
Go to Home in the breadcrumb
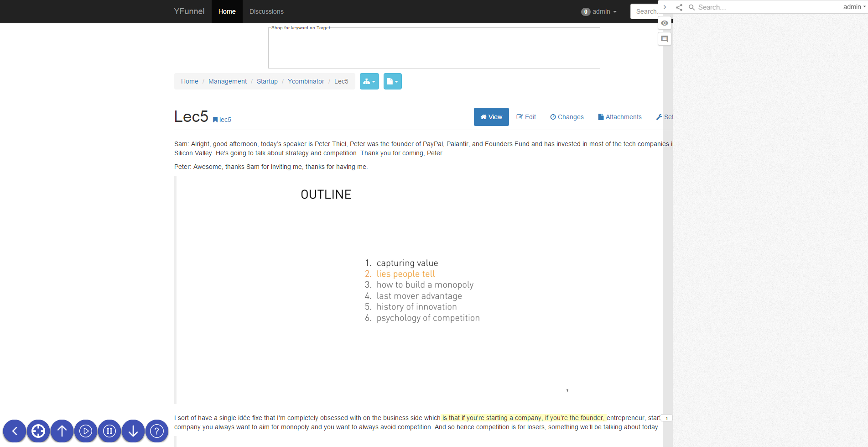click(x=190, y=81)
